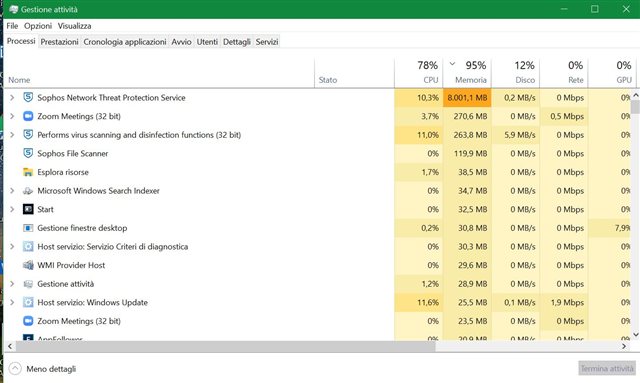
Task: Open the Opzioni menu
Action: (x=38, y=26)
